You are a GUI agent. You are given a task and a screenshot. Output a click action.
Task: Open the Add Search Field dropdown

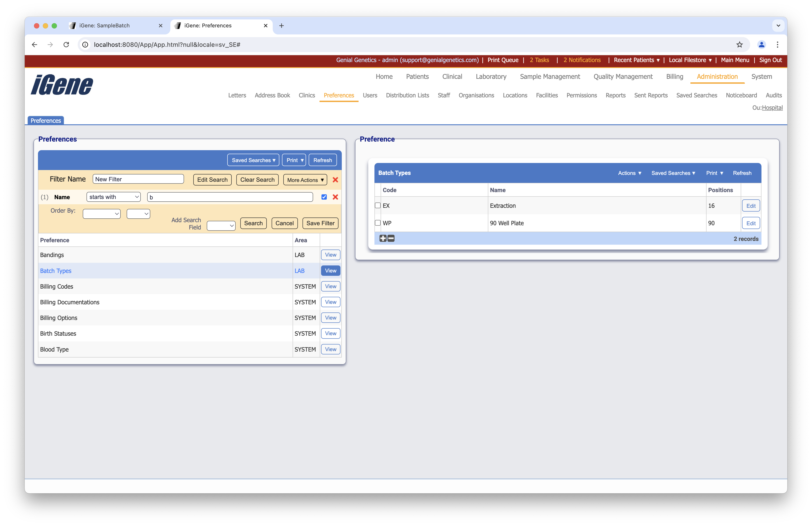pos(221,226)
